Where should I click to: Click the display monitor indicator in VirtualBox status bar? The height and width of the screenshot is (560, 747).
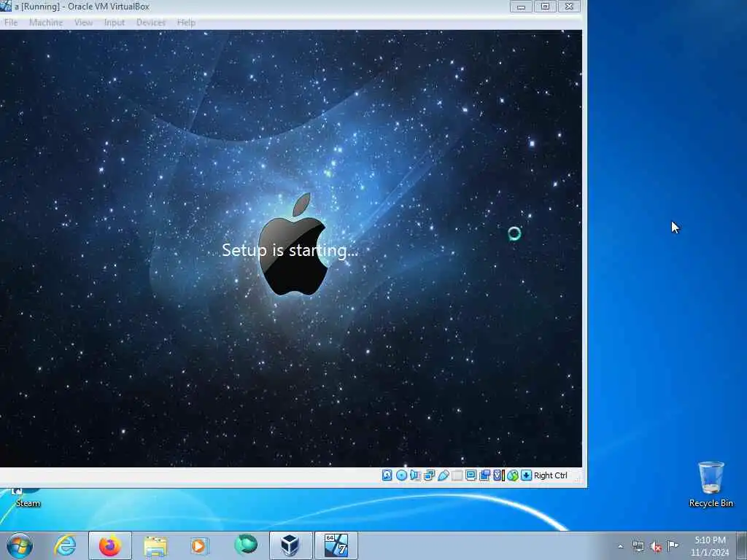[471, 475]
